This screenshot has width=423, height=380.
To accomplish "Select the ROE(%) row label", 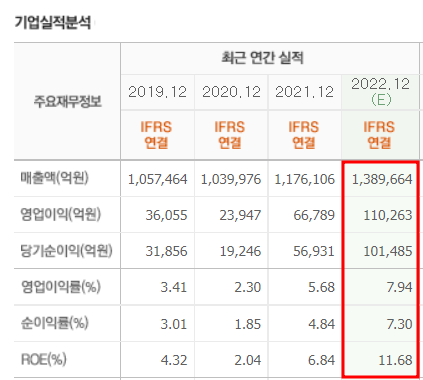I will click(44, 360).
